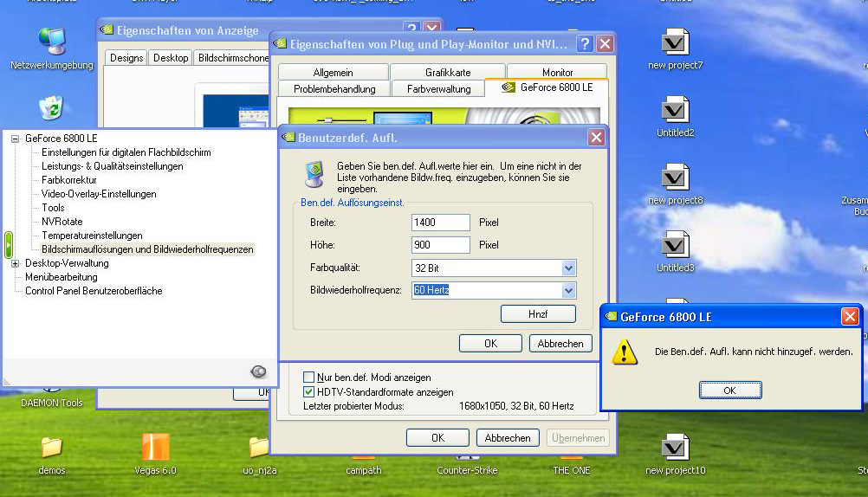The image size is (868, 497).
Task: Expand the Desktop-Verwaltung tree node
Action: click(x=15, y=263)
